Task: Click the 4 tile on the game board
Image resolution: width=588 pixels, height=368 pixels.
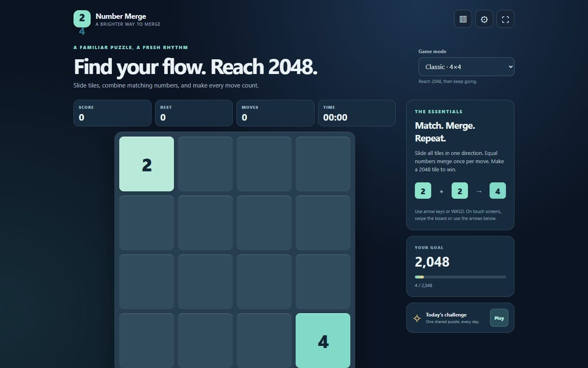Action: (323, 341)
